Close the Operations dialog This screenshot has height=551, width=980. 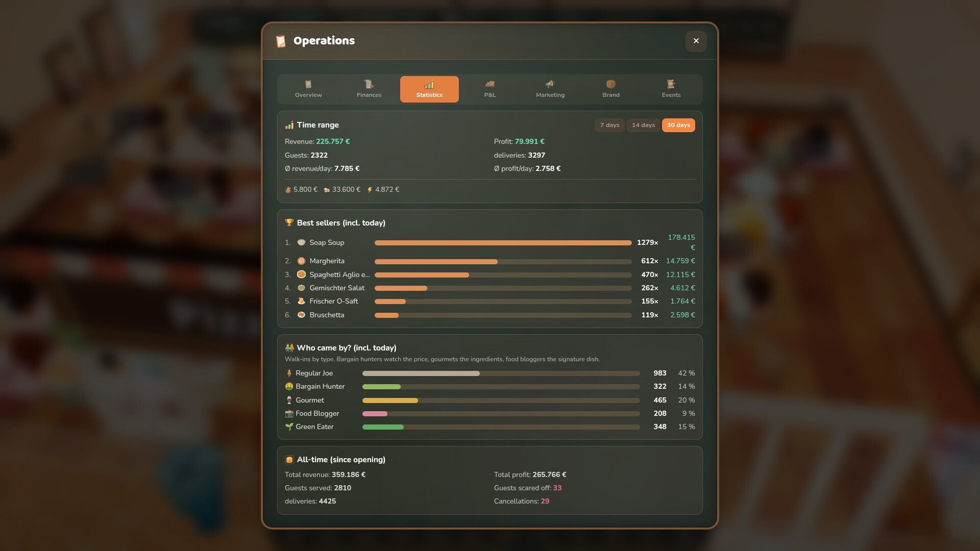[696, 41]
